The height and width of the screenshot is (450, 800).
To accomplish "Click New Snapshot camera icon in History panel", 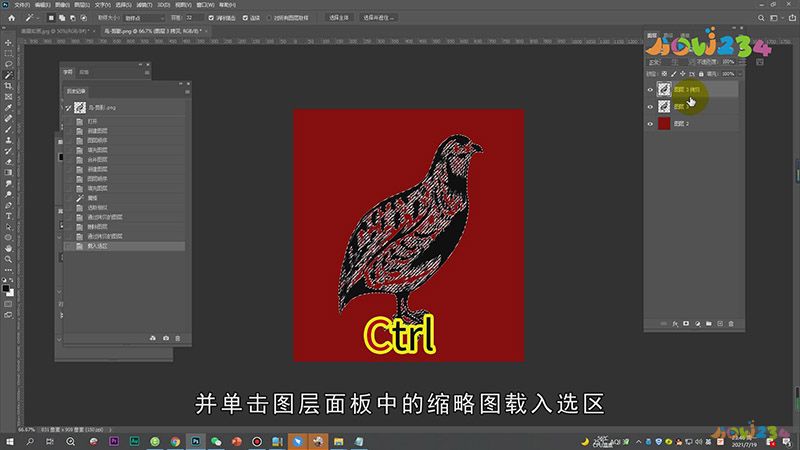I will (x=166, y=338).
